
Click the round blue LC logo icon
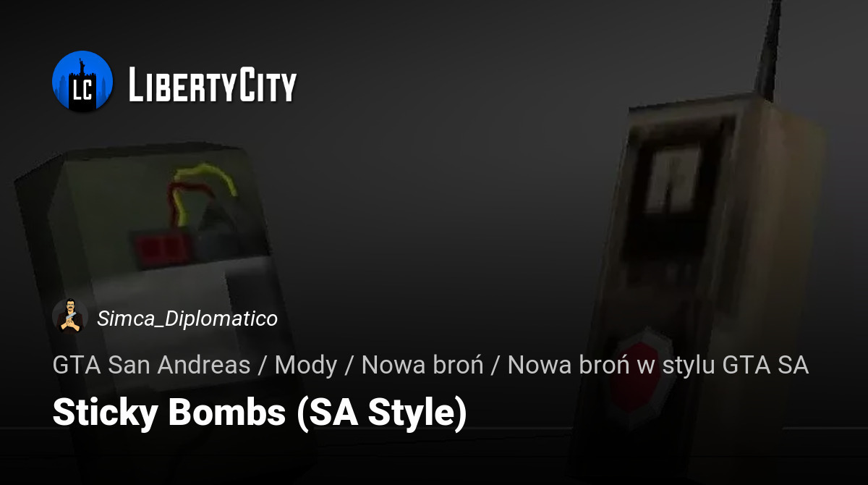[x=82, y=81]
